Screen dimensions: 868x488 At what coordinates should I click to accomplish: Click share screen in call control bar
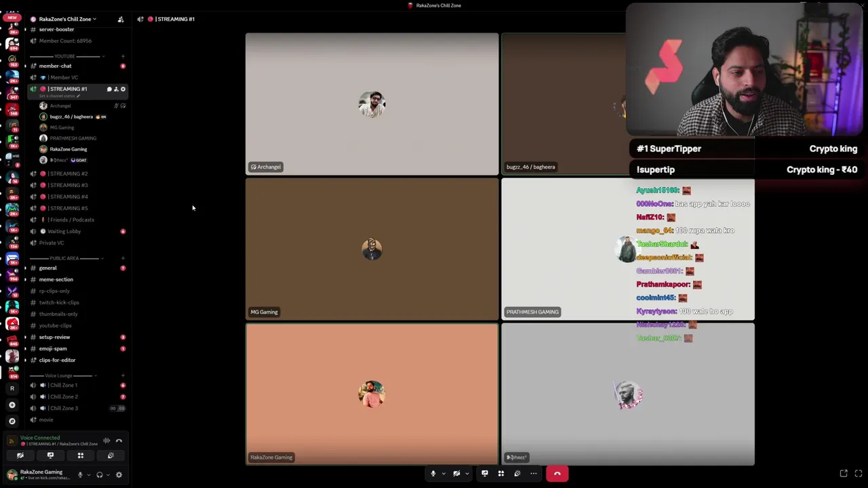[485, 474]
